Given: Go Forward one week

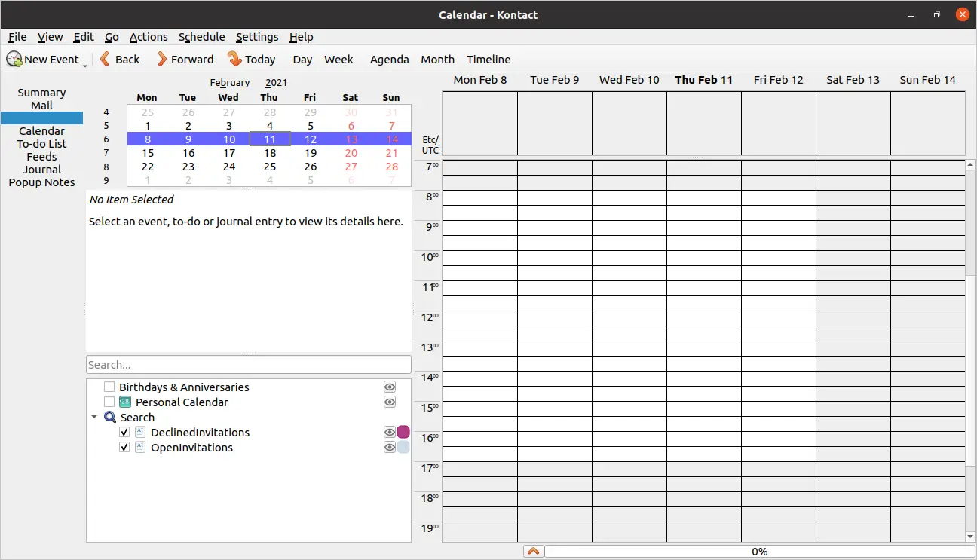Looking at the screenshot, I should 185,59.
